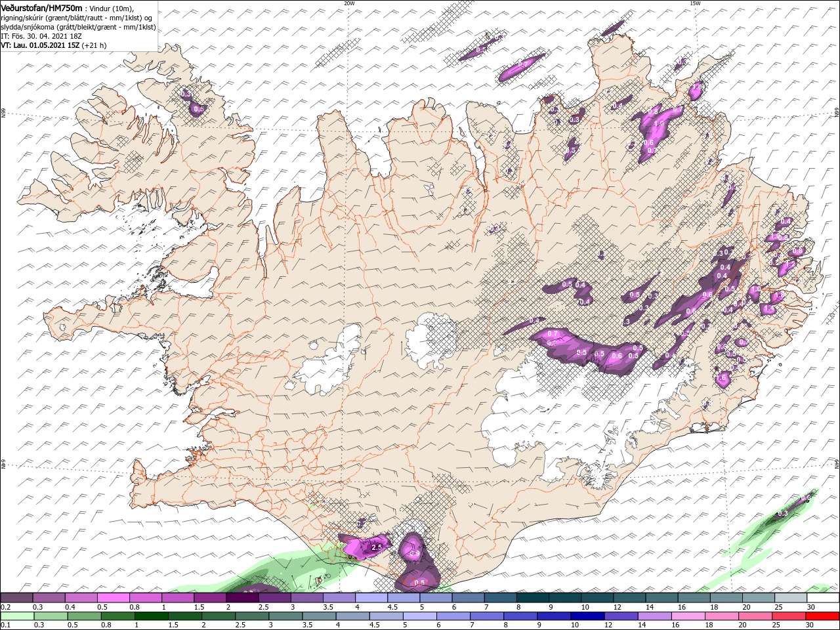840x630 pixels.
Task: Select the pale green 0.1 swatch in the rain scale
Action: click(x=18, y=616)
